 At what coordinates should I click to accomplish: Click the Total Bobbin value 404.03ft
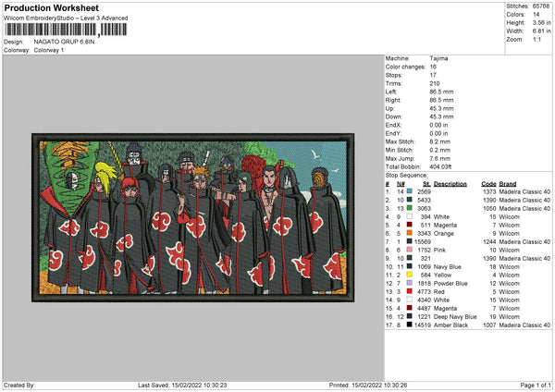tap(440, 166)
